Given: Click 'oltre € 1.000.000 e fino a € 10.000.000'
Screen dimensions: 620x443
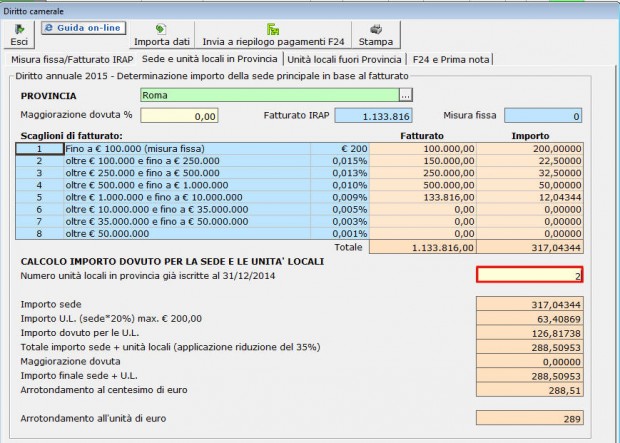Looking at the screenshot, I should coord(187,197).
